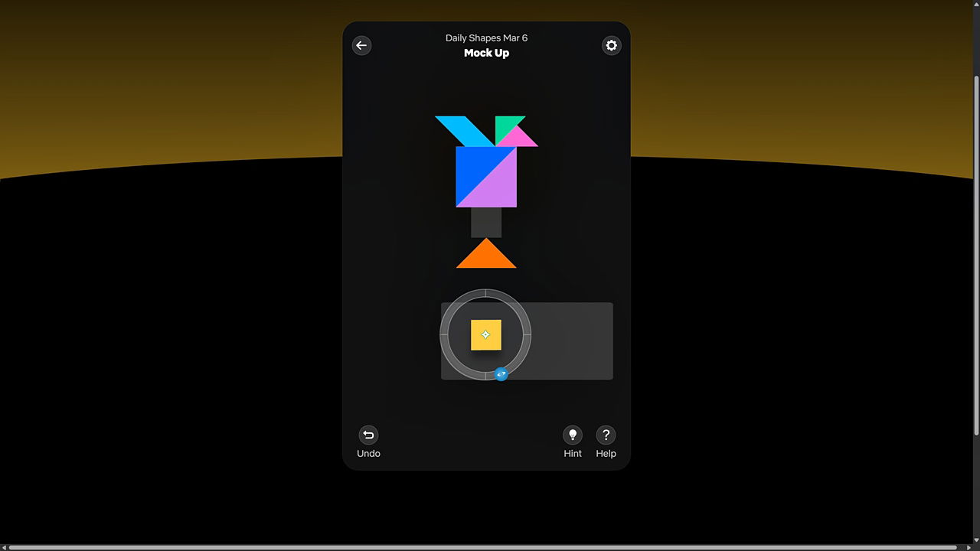Select the green triangle piece
Viewport: 980px width, 551px height.
pos(506,126)
